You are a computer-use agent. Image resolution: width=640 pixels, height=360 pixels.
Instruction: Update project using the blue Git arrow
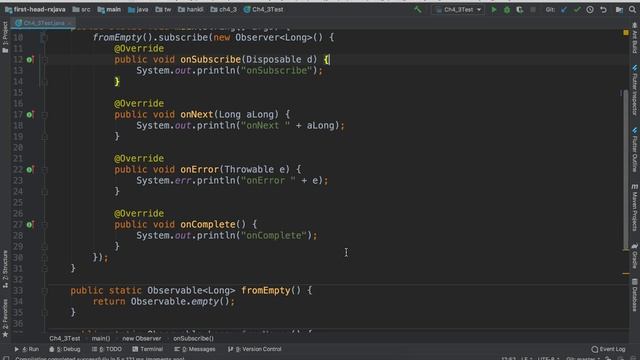(564, 9)
